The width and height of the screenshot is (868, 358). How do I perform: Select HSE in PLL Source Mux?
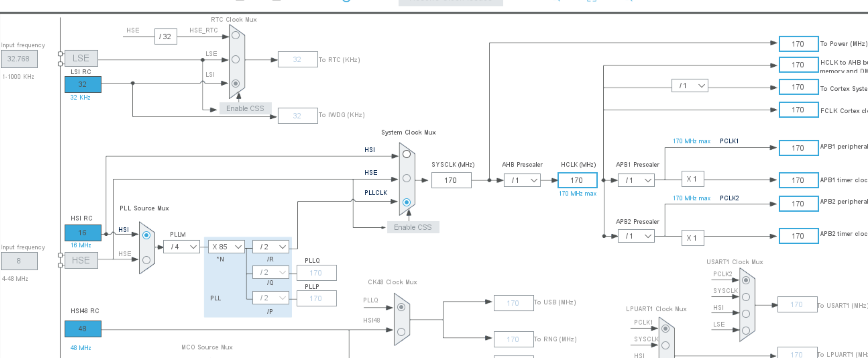pyautogui.click(x=146, y=260)
